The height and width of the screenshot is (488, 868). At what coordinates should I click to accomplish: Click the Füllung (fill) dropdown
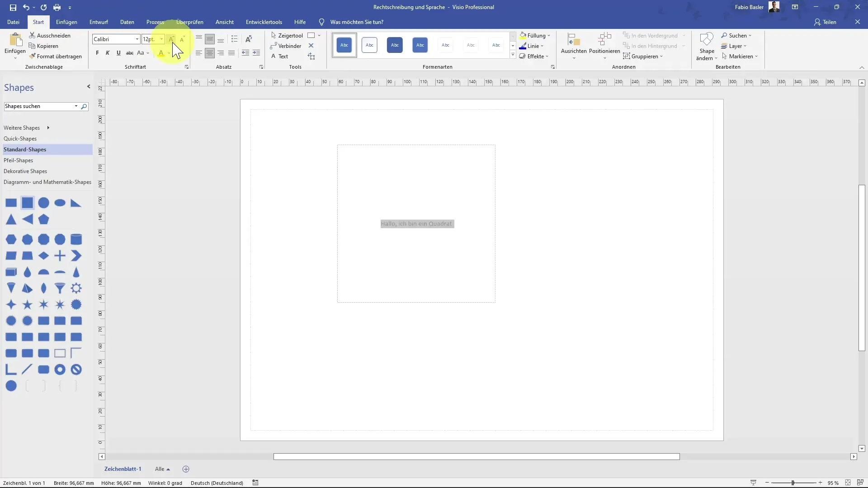click(548, 35)
